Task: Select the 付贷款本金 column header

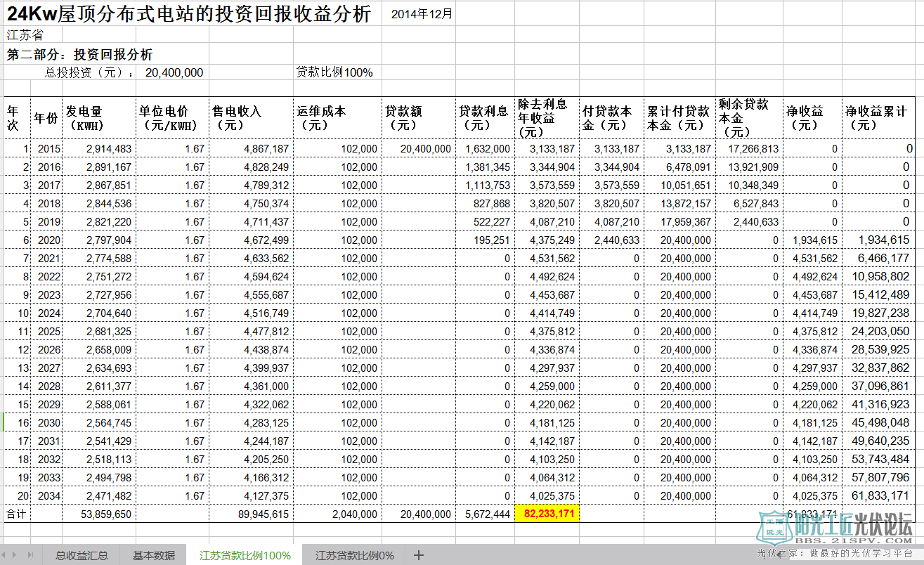Action: [x=611, y=117]
